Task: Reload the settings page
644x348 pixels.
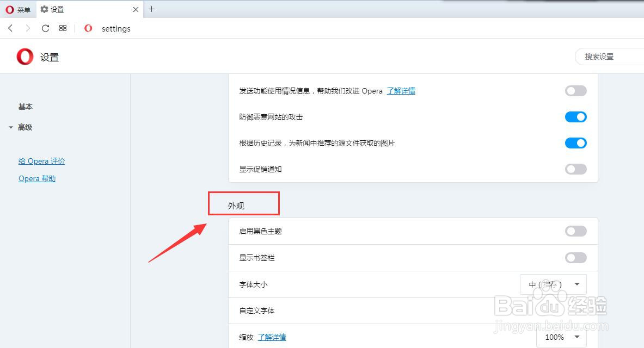Action: pyautogui.click(x=45, y=28)
